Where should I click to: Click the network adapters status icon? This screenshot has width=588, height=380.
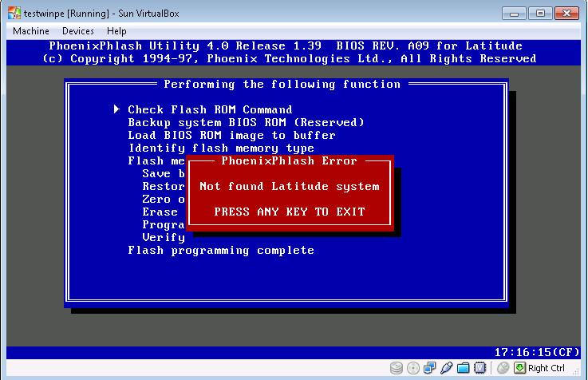click(430, 368)
